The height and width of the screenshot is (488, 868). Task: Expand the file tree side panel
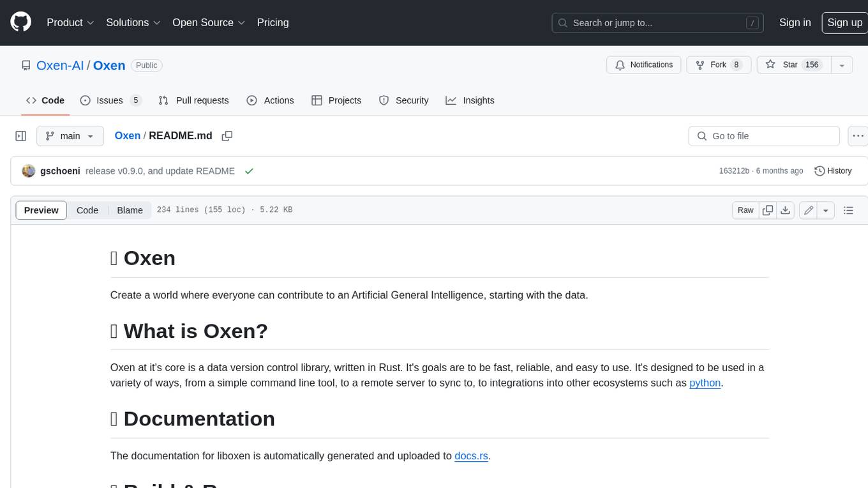(x=20, y=136)
